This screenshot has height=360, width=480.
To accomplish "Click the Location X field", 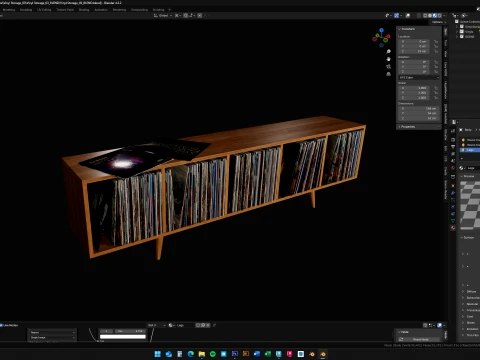I will tap(414, 42).
